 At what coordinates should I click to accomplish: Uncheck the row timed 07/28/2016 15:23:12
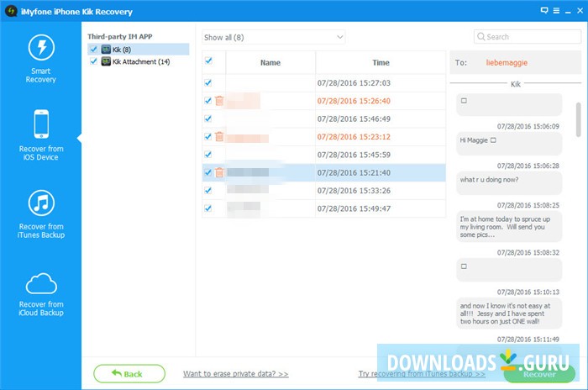(x=208, y=137)
